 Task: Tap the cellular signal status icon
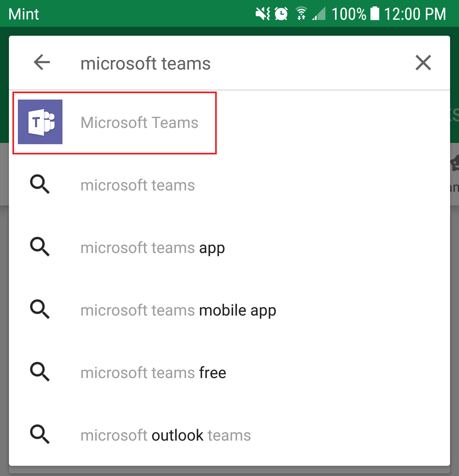(x=319, y=14)
